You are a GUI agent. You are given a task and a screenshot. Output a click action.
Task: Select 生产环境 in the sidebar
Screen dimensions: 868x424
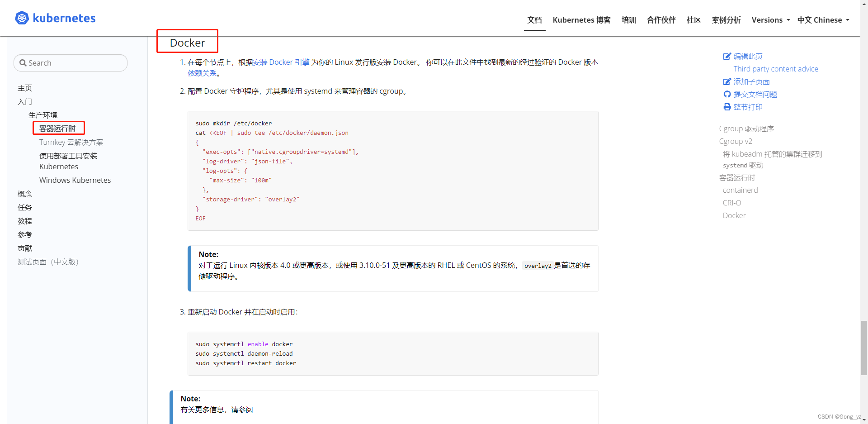[x=43, y=115]
